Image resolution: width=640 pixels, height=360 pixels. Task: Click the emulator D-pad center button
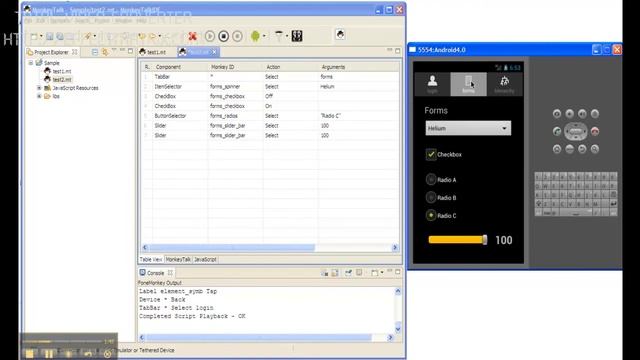[576, 131]
